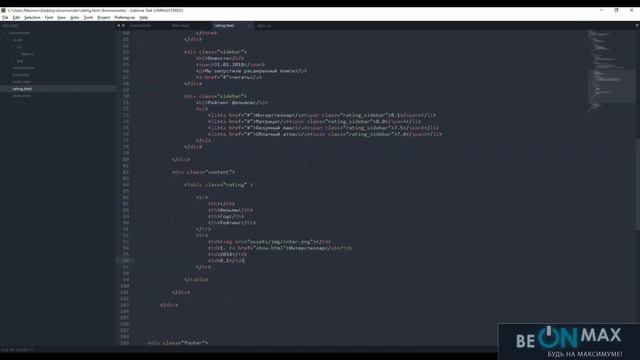640x360 pixels.
Task: Click the div class="content" code line
Action: coord(203,172)
